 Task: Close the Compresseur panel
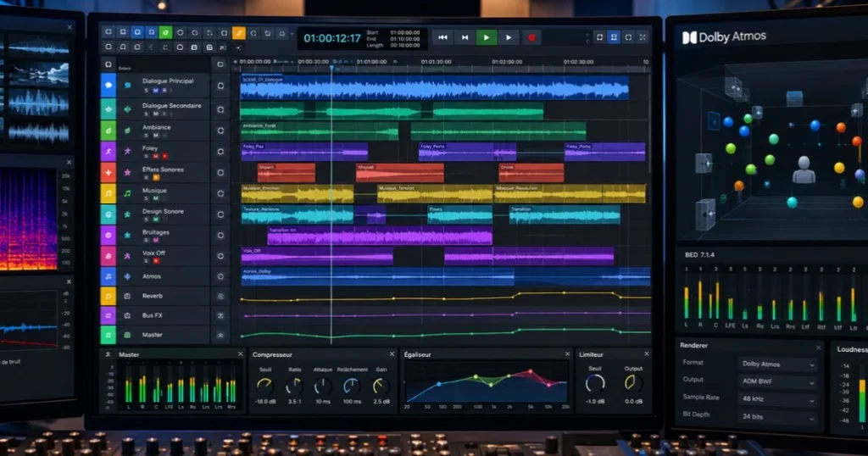[392, 354]
